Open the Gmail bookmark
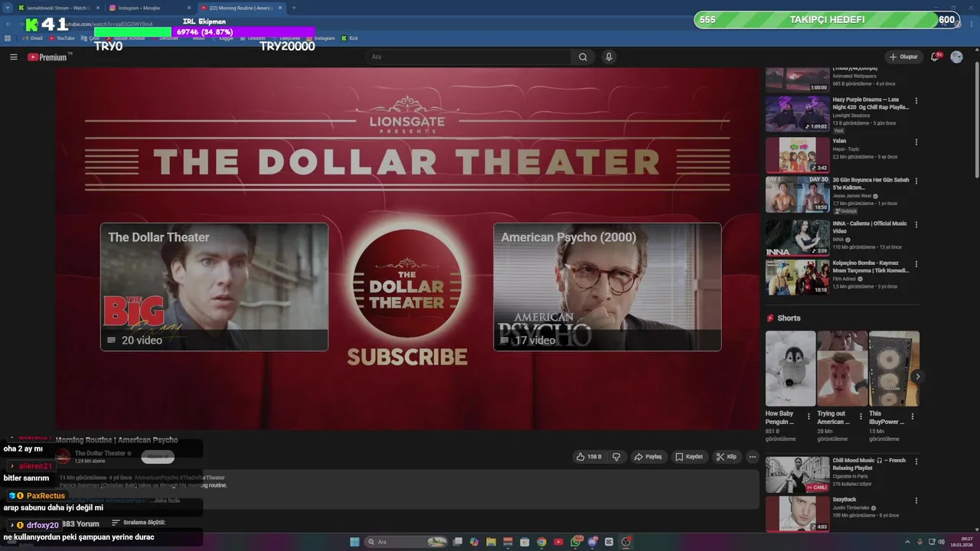 tap(32, 38)
